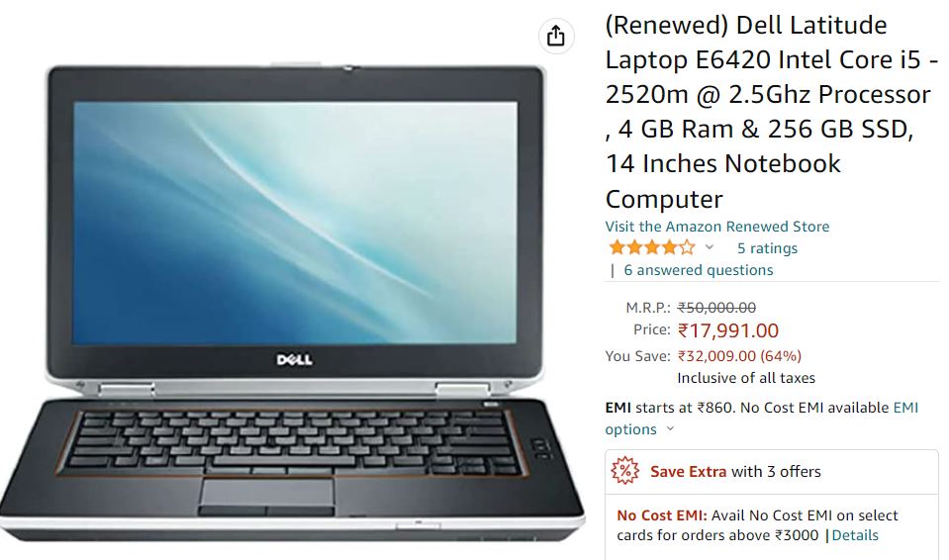Click the struck-through M.R.P. ₹50,000.00

[716, 308]
